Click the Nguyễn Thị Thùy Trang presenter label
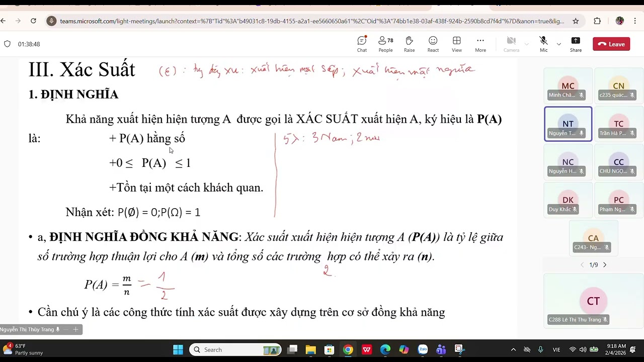644x362 pixels. click(27, 330)
